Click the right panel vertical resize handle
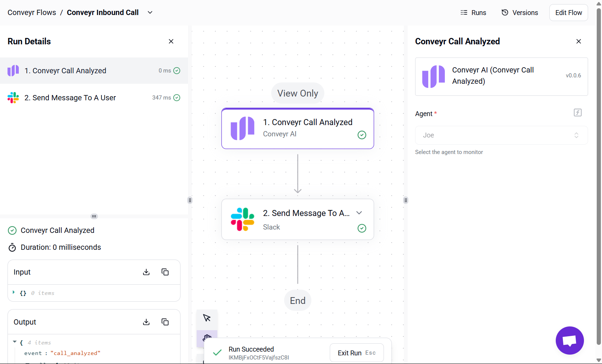 point(406,200)
